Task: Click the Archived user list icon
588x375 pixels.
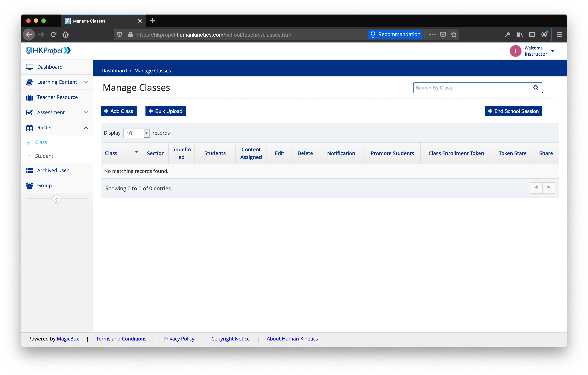Action: coord(30,171)
